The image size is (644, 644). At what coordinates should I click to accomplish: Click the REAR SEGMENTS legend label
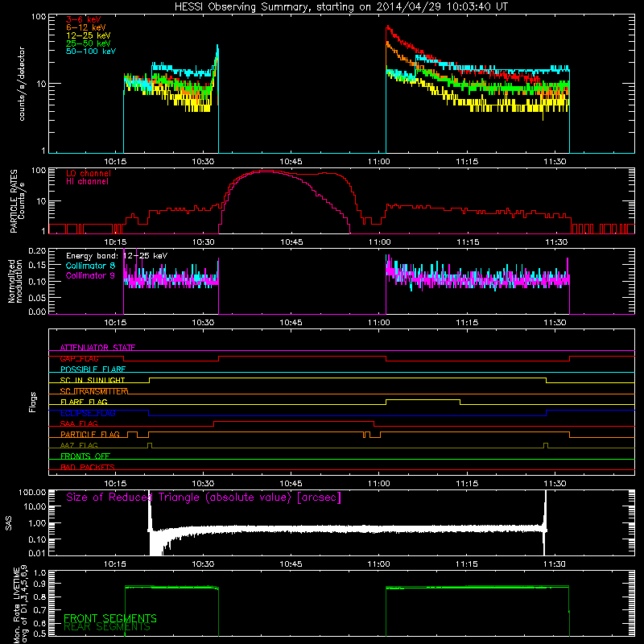107,627
